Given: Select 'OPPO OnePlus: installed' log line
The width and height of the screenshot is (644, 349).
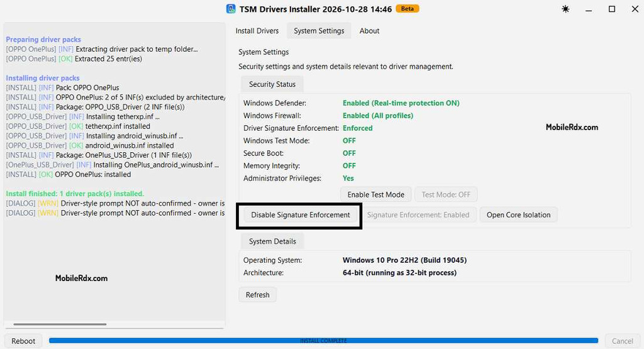Looking at the screenshot, I should click(x=68, y=175).
